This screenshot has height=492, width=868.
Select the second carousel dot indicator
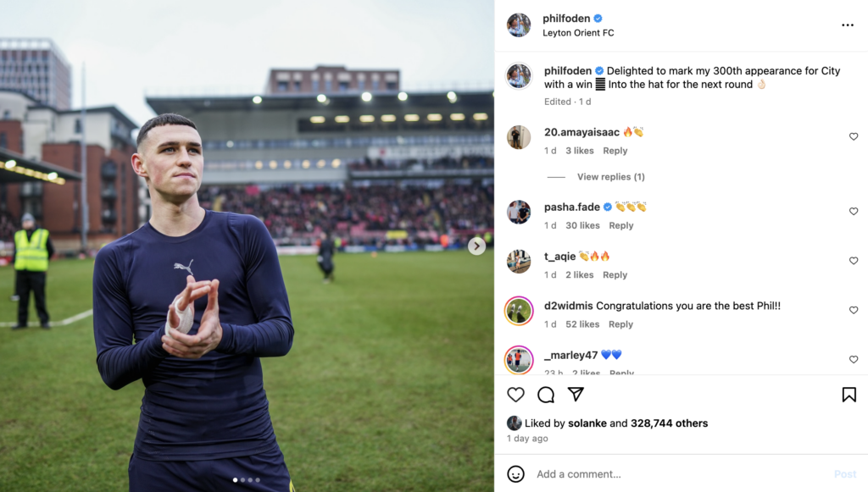(x=242, y=480)
